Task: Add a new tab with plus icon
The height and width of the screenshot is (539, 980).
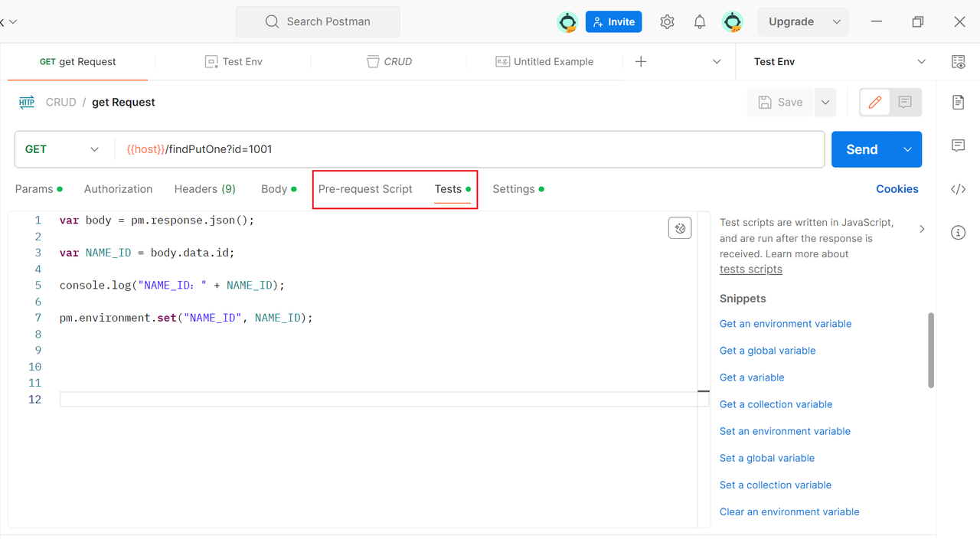Action: (x=642, y=61)
